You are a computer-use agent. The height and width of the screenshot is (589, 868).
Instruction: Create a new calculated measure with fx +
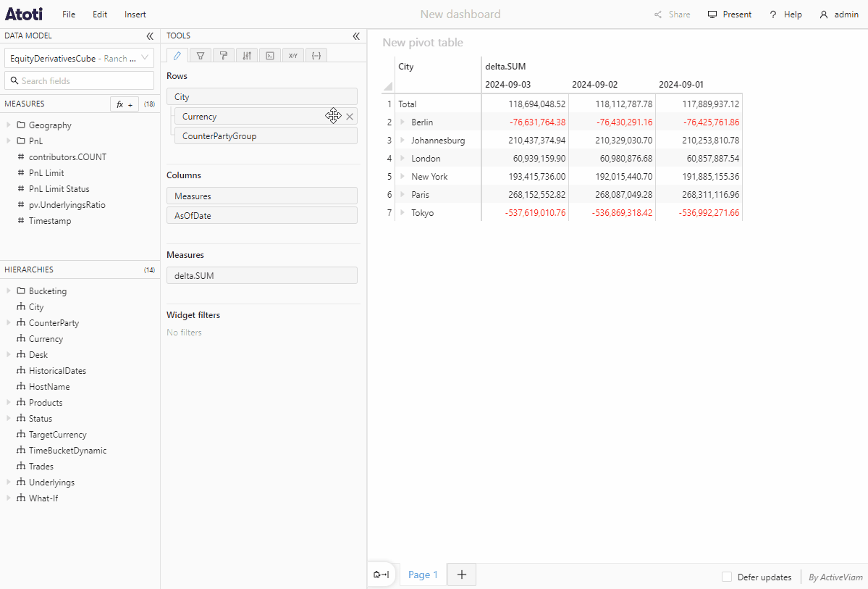click(125, 104)
